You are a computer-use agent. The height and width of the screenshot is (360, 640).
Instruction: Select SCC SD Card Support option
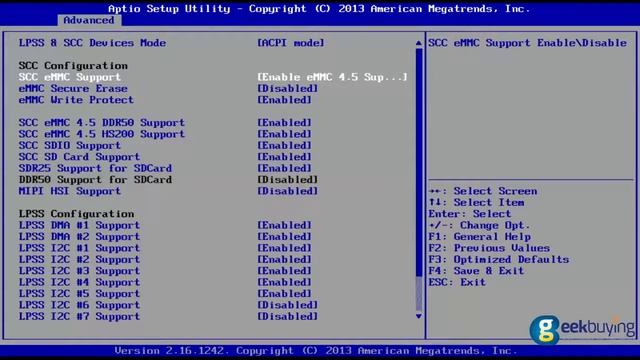point(79,157)
